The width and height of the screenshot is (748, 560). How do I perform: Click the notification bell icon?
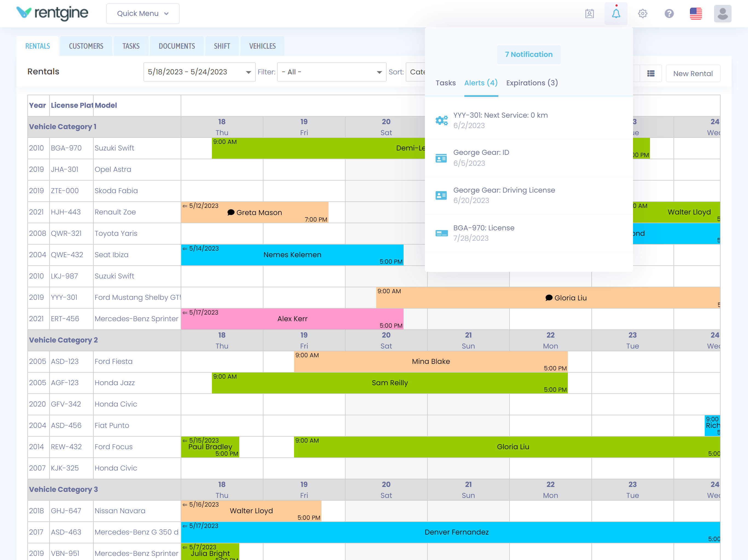point(616,14)
